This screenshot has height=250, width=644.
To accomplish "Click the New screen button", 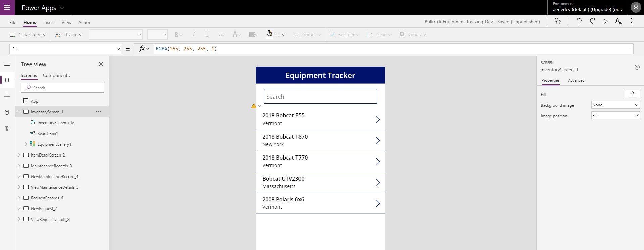I will click(28, 35).
